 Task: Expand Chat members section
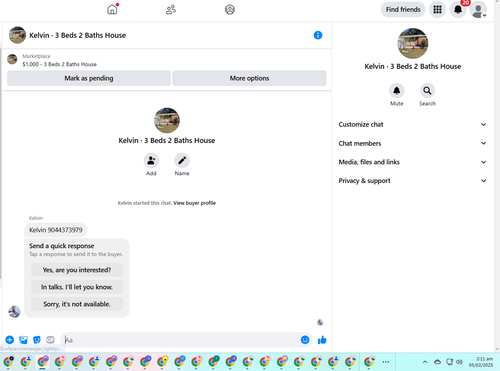pyautogui.click(x=413, y=143)
